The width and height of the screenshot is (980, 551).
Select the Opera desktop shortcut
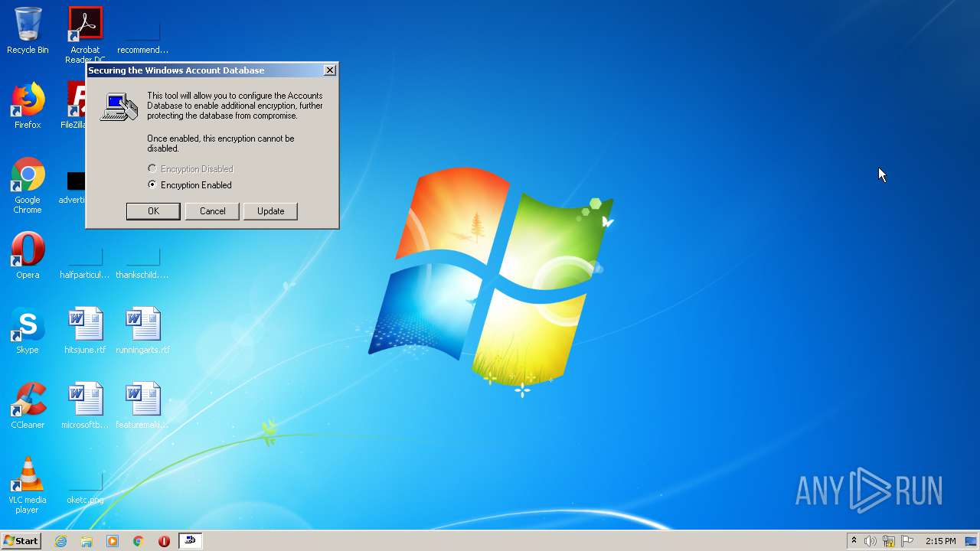[x=28, y=256]
